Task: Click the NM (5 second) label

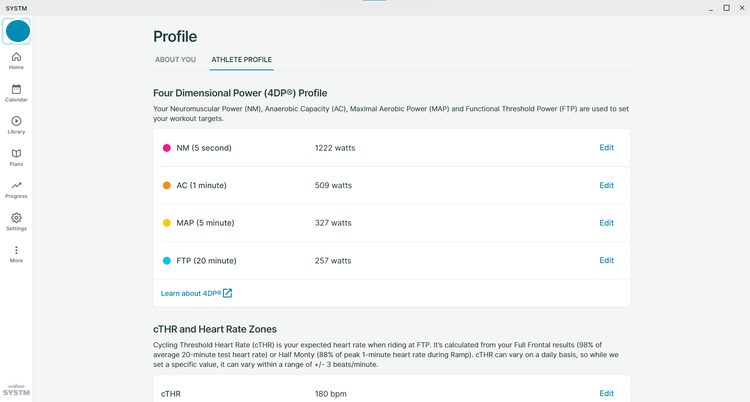Action: (x=204, y=148)
